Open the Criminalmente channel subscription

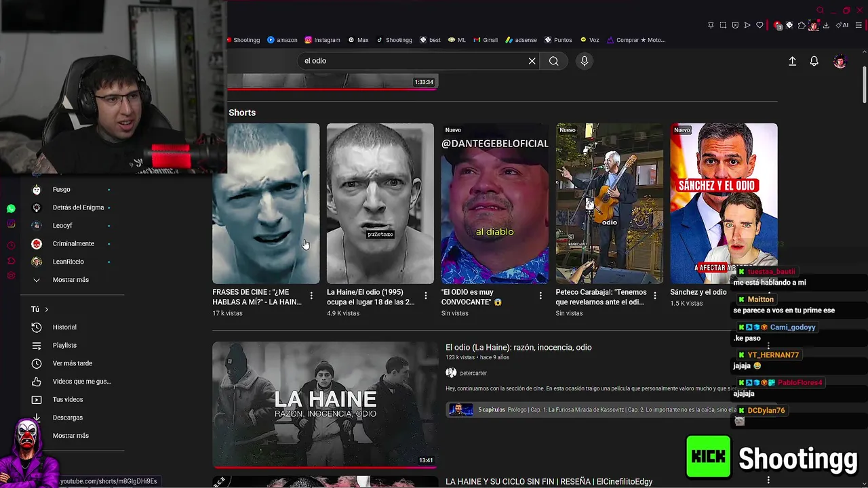point(73,243)
